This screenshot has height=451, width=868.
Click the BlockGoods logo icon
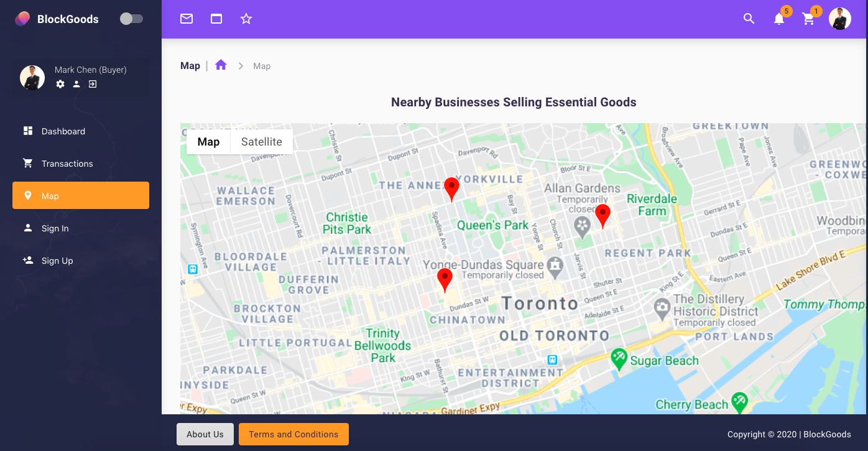pos(22,19)
